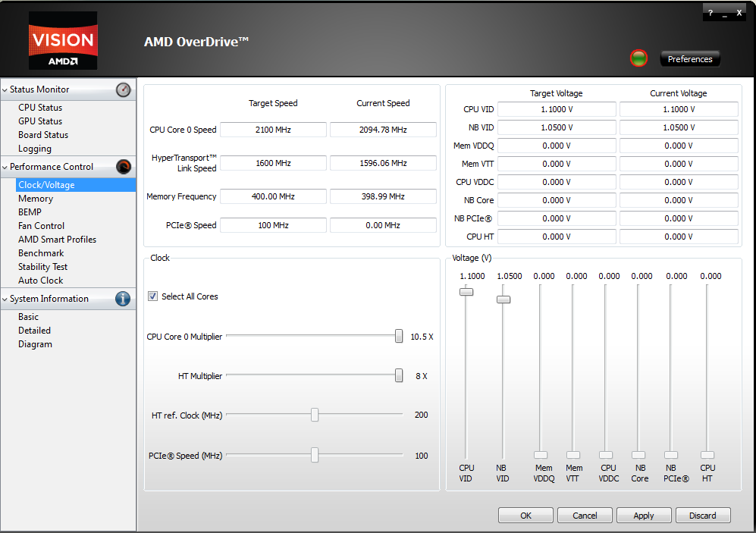
Task: Open the system Diagram page
Action: coord(35,344)
